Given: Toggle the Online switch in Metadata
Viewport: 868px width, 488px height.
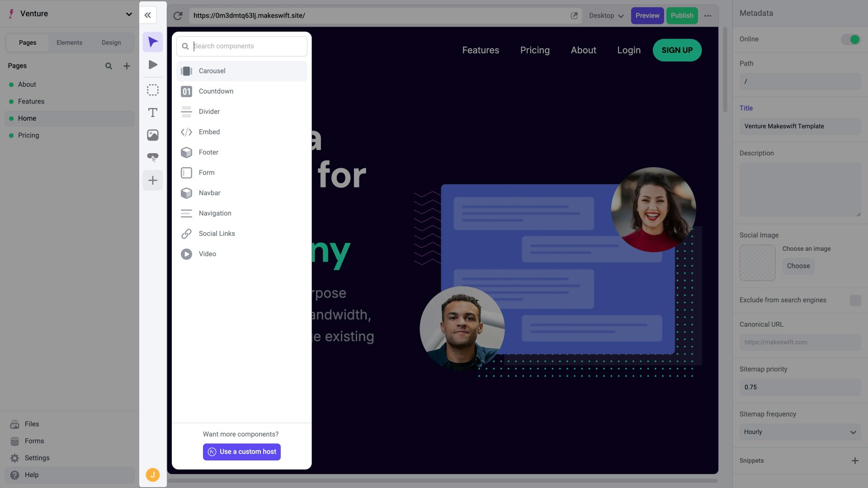Looking at the screenshot, I should (x=852, y=39).
